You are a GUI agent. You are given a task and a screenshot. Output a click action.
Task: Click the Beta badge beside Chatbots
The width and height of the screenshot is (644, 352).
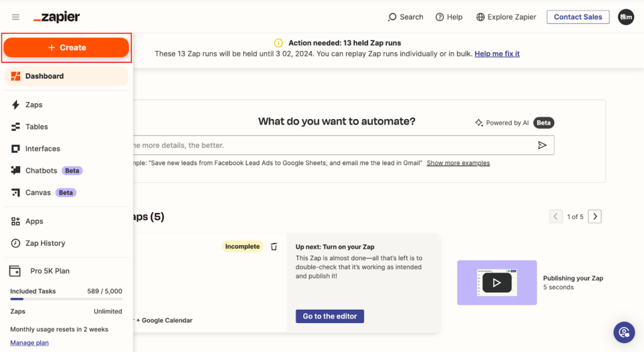pyautogui.click(x=72, y=171)
